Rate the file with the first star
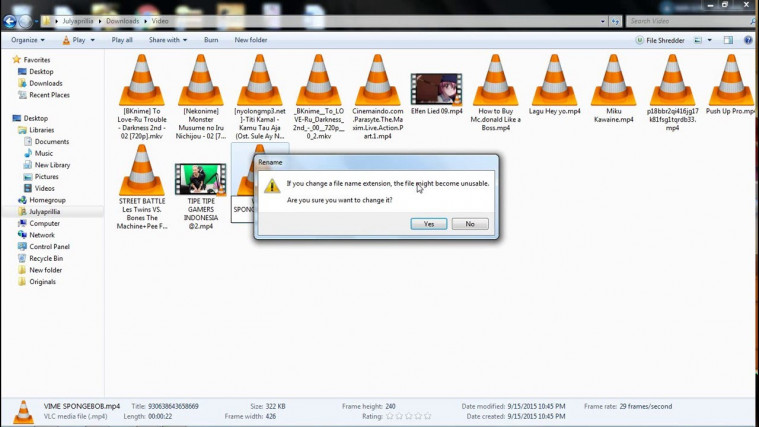This screenshot has height=427, width=759. pyautogui.click(x=390, y=416)
